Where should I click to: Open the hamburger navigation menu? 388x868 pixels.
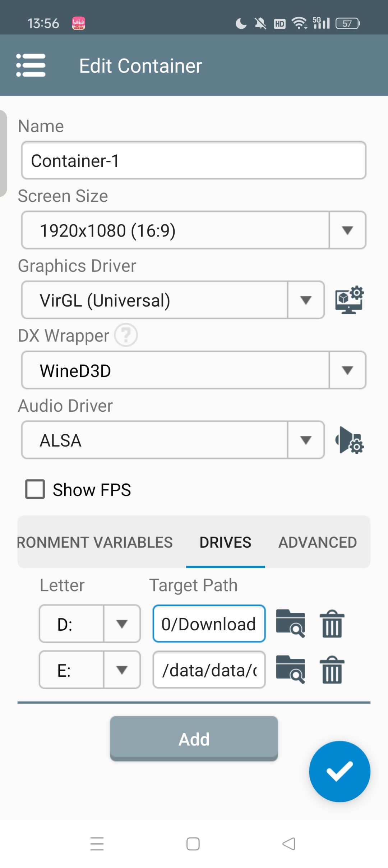[x=31, y=65]
